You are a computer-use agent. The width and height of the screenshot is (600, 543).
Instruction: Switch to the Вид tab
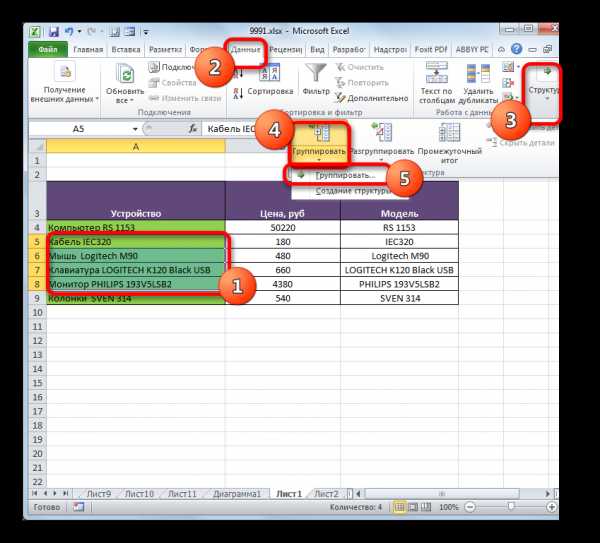pyautogui.click(x=317, y=49)
